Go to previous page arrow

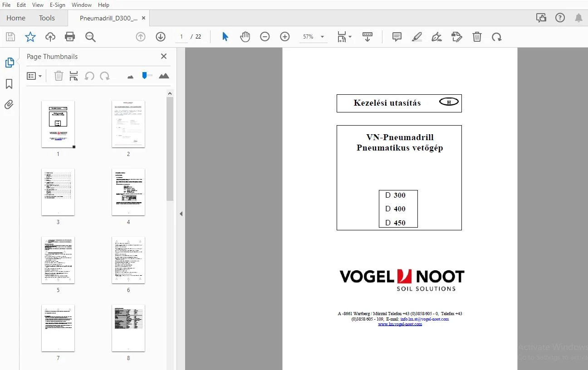pyautogui.click(x=141, y=37)
